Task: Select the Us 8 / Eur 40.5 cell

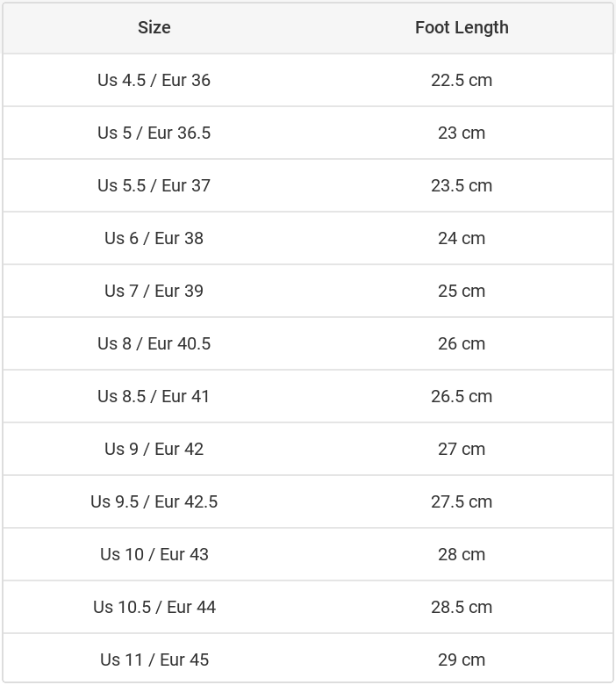Action: (x=154, y=343)
